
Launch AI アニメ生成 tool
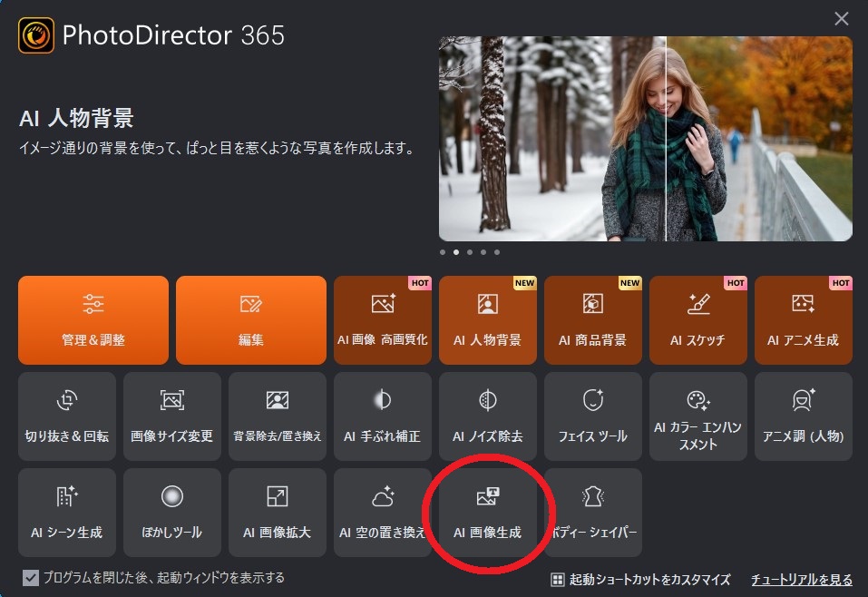pos(804,320)
